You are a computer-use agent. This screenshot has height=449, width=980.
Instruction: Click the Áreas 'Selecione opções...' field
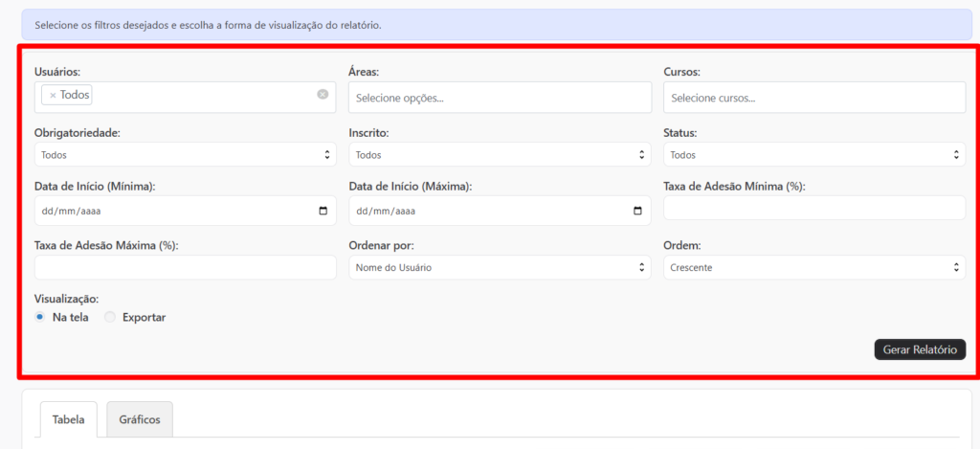(500, 98)
